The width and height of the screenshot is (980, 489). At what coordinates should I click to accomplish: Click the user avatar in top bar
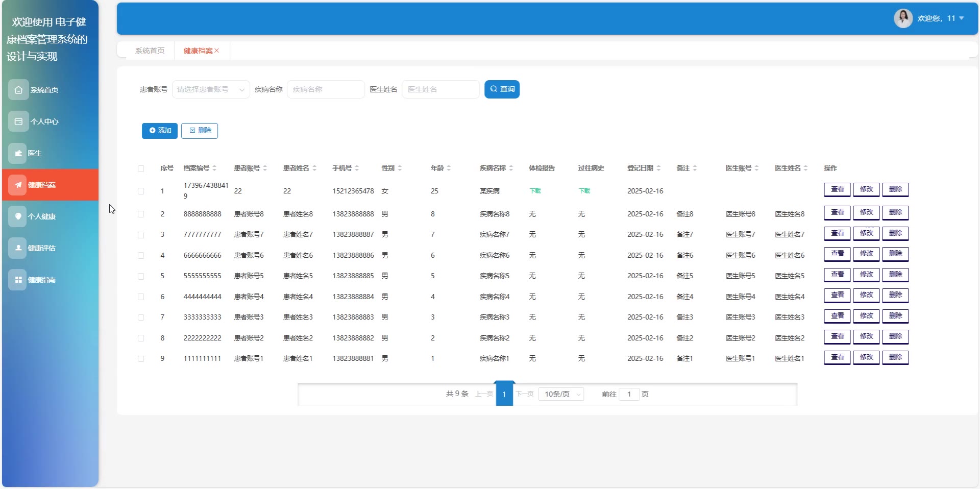[903, 18]
